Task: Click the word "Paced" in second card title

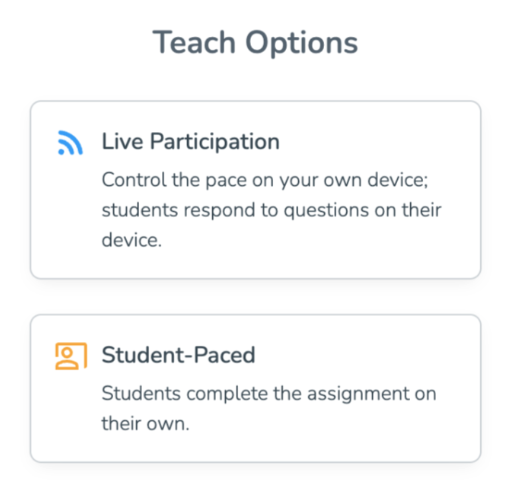Action: 224,355
